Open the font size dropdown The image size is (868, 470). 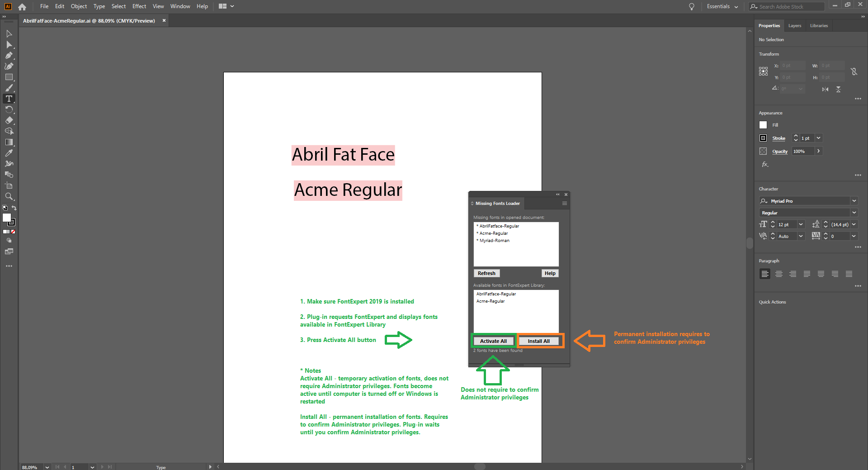801,224
